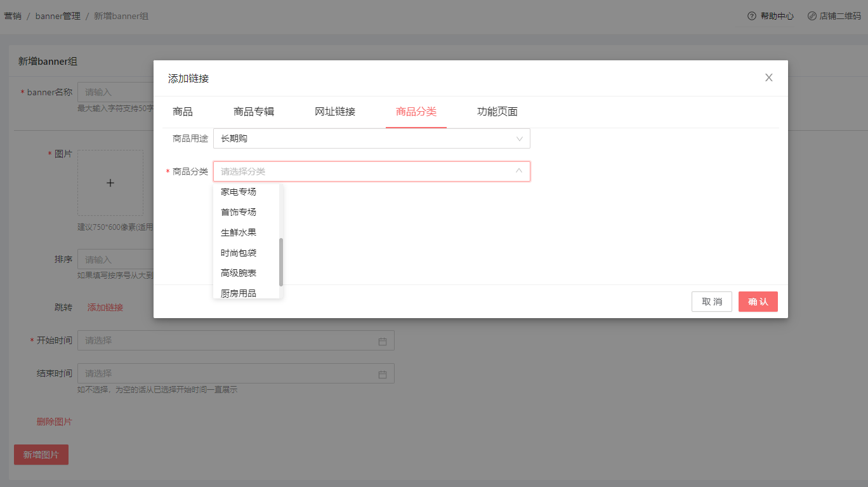Image resolution: width=868 pixels, height=487 pixels.
Task: Pick 生鲜水果 in the dropdown list
Action: tap(239, 232)
